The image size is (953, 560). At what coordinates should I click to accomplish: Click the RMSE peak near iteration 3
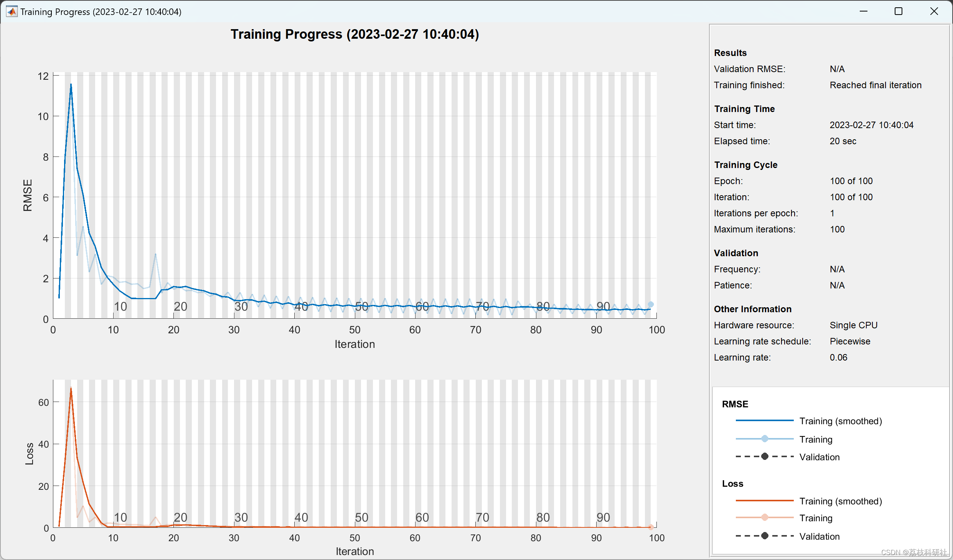pyautogui.click(x=71, y=84)
